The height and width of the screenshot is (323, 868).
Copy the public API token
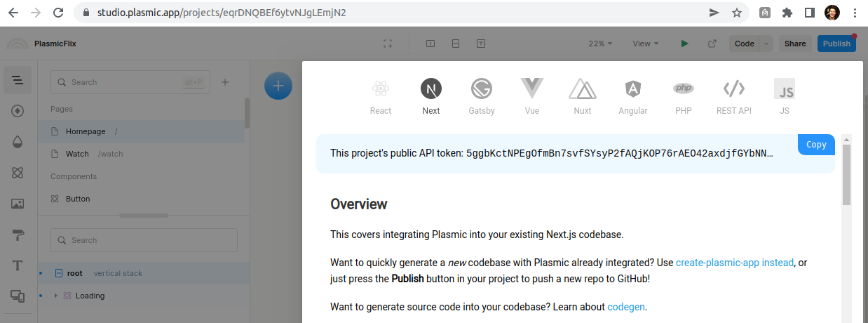tap(816, 145)
